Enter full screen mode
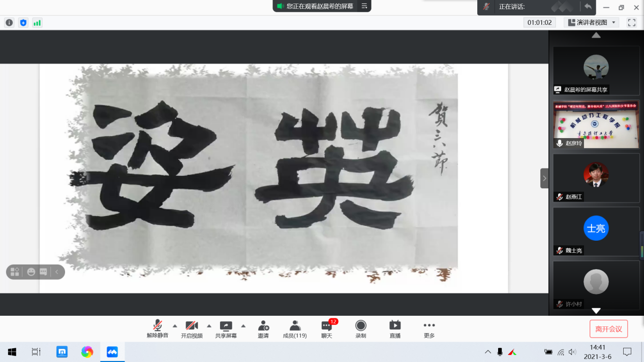Image resolution: width=644 pixels, height=362 pixels. (x=632, y=22)
